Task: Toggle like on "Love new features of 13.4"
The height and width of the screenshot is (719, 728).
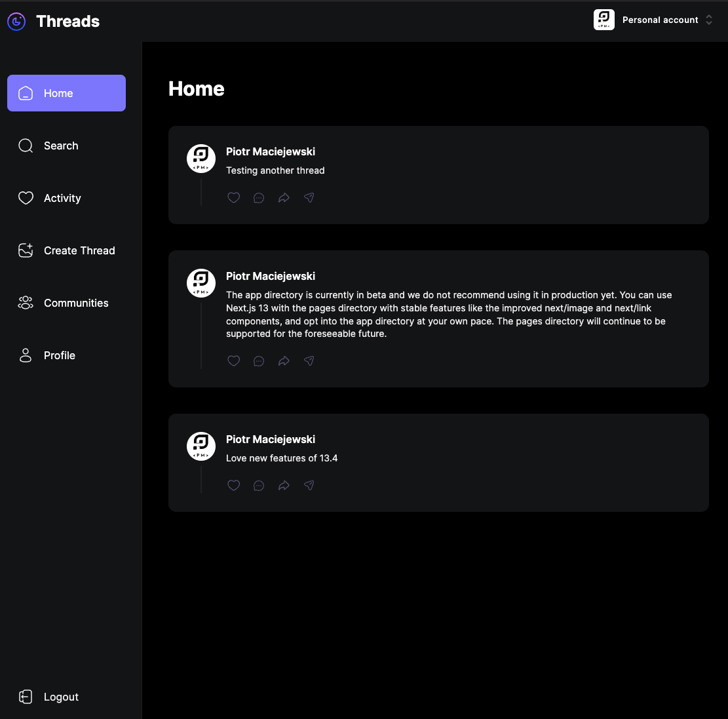Action: [233, 486]
